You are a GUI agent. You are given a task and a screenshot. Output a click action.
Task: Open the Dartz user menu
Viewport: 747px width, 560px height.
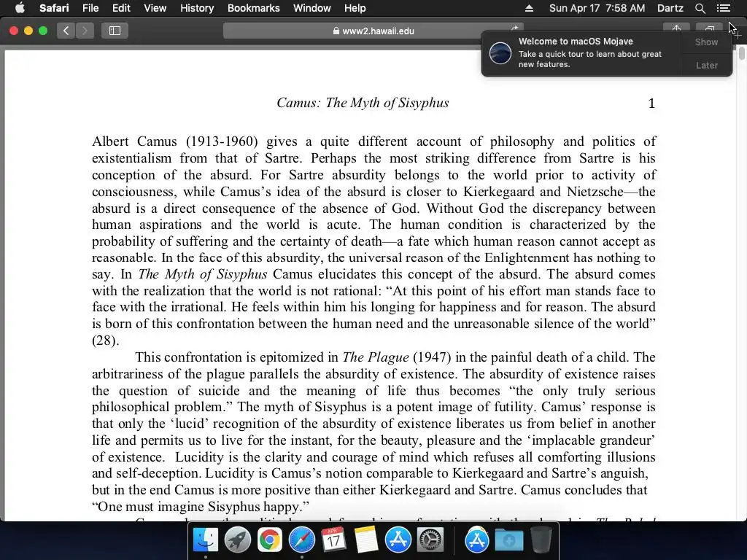(670, 8)
